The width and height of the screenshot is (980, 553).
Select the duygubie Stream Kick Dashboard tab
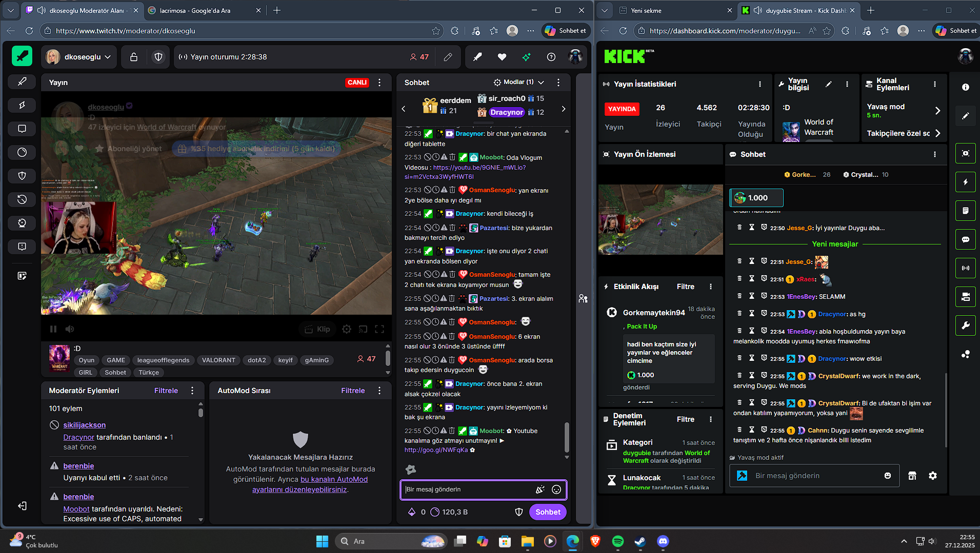coord(798,10)
